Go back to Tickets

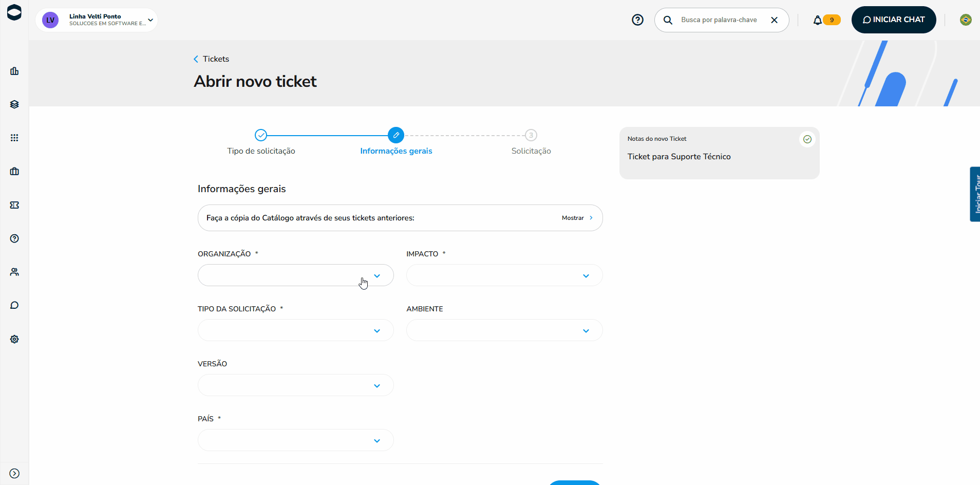211,59
